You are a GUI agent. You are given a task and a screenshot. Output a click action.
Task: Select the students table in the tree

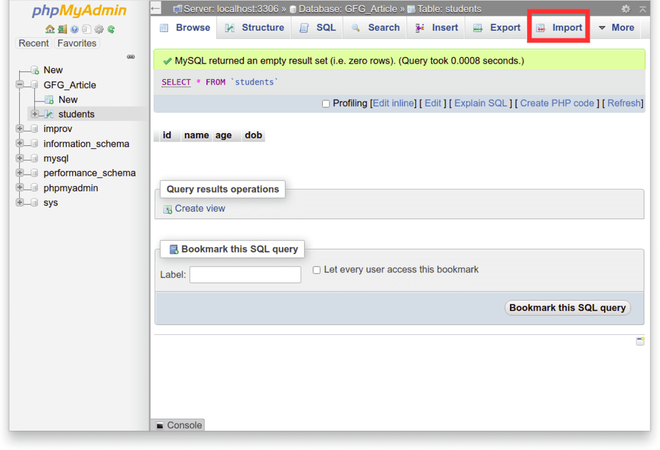[76, 114]
